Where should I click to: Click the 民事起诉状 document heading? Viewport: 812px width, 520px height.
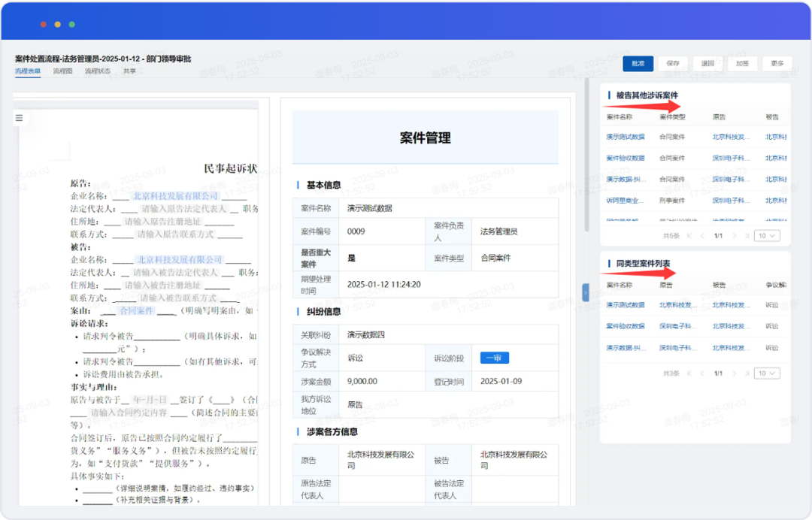[x=231, y=168]
